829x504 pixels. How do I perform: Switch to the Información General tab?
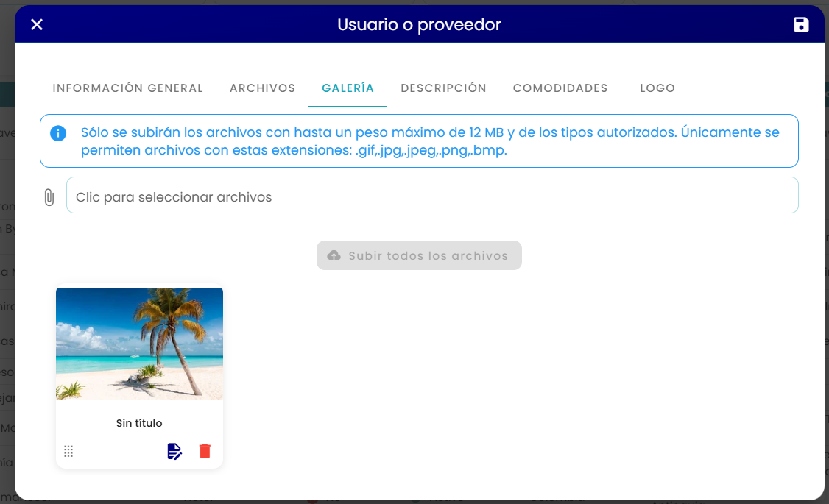pyautogui.click(x=128, y=88)
